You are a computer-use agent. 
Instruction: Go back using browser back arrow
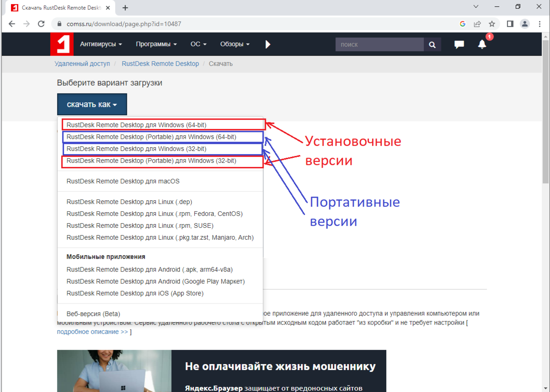(12, 24)
